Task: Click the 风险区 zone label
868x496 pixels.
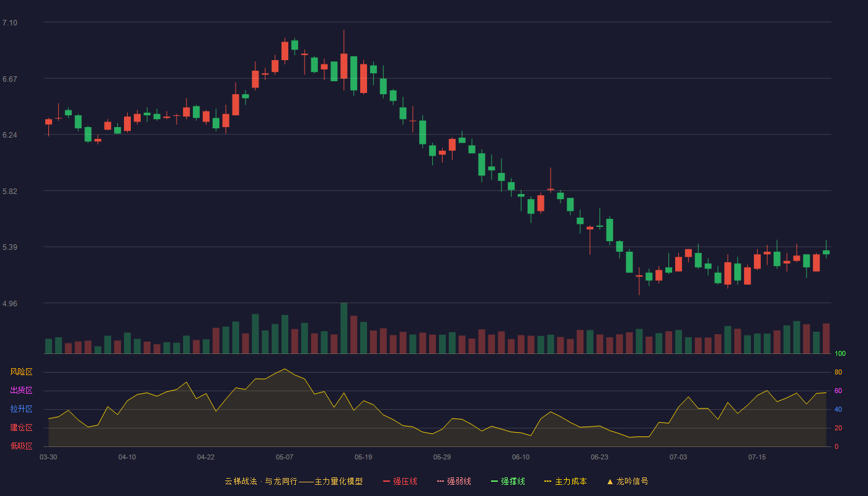Action: [x=21, y=372]
